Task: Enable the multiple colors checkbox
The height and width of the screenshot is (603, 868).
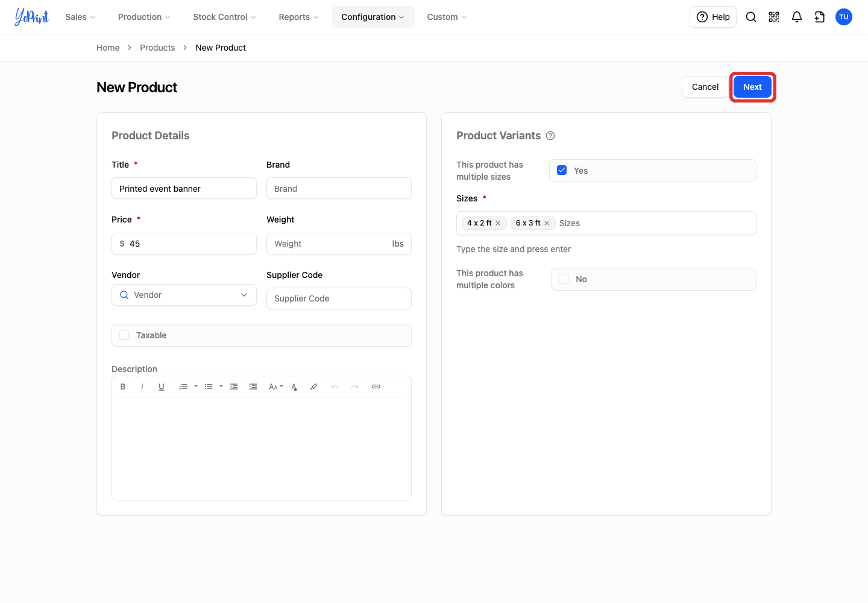Action: (x=564, y=279)
